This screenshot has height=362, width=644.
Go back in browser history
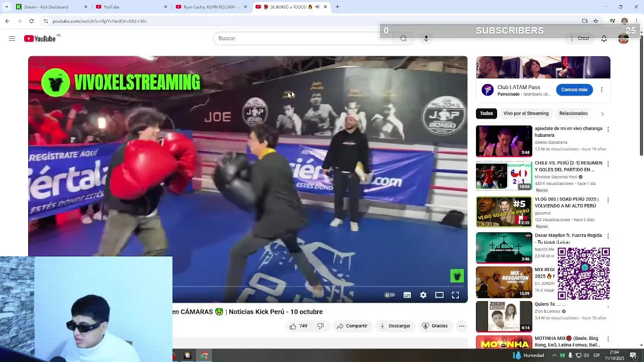[x=7, y=21]
